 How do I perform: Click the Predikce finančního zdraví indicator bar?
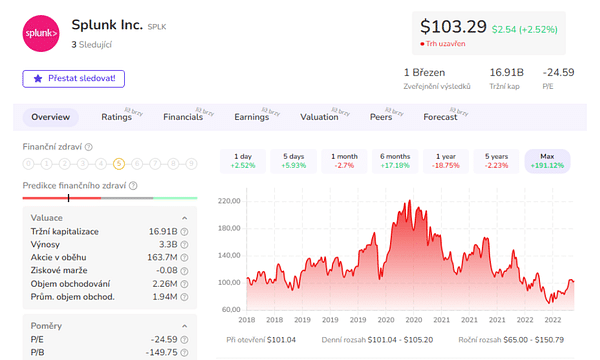[x=110, y=198]
